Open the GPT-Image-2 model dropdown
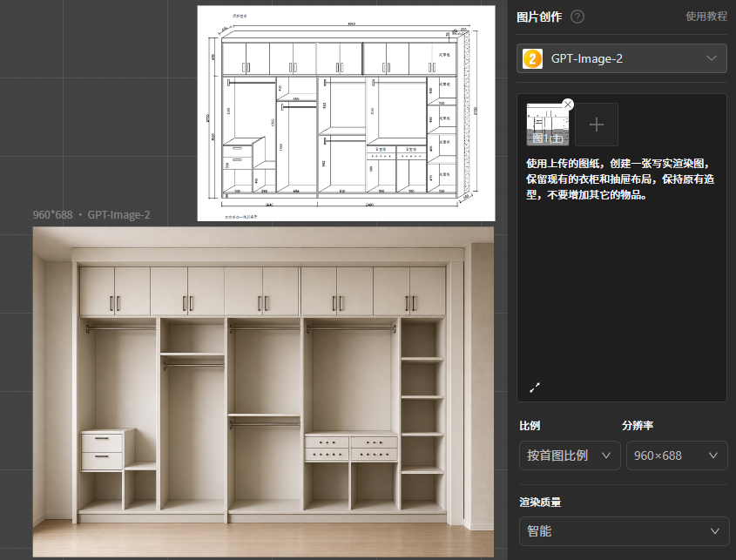Image resolution: width=736 pixels, height=560 pixels. pyautogui.click(x=622, y=58)
